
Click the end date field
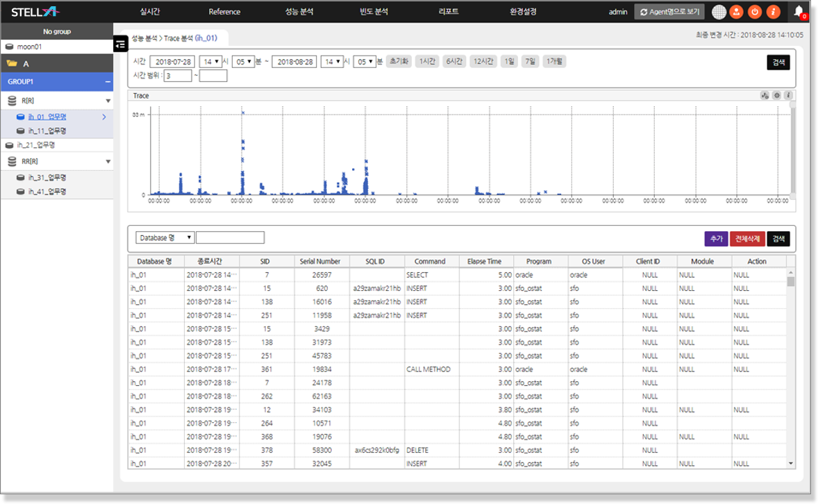294,62
